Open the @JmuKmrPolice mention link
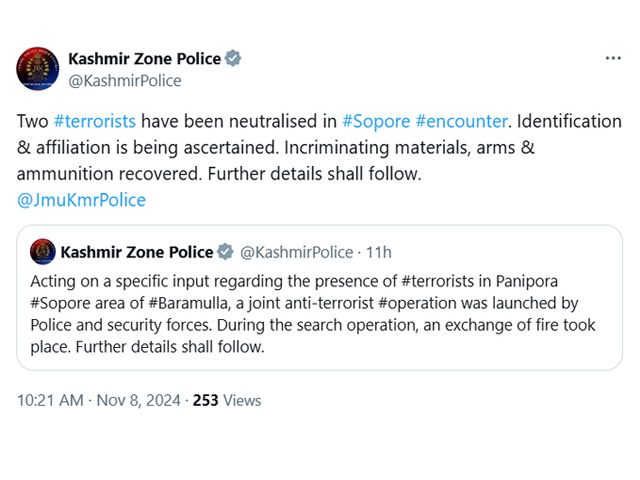Viewport: 640px width, 480px height. pyautogui.click(x=81, y=200)
